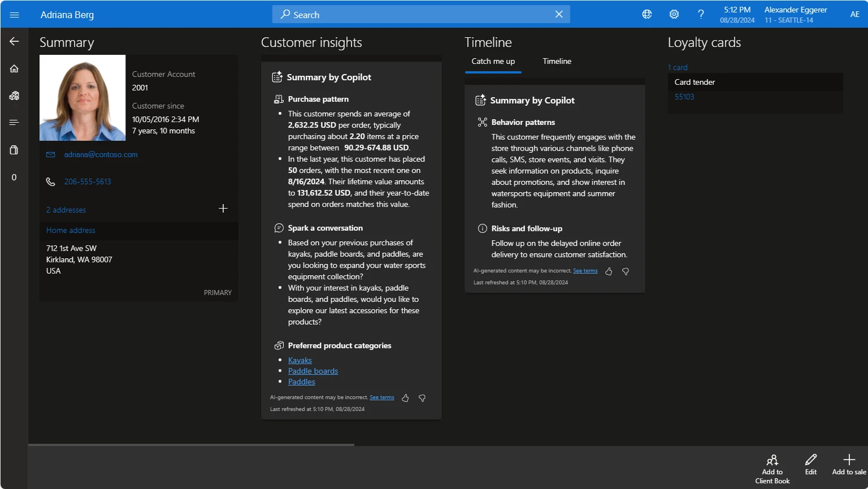Open the globe language icon in the top bar
This screenshot has width=868, height=489.
(646, 14)
